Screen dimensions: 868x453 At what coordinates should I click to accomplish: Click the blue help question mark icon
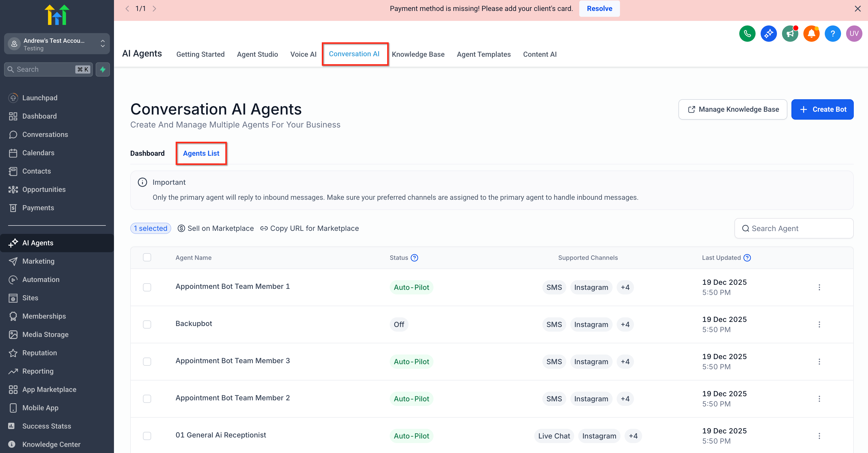(x=832, y=33)
